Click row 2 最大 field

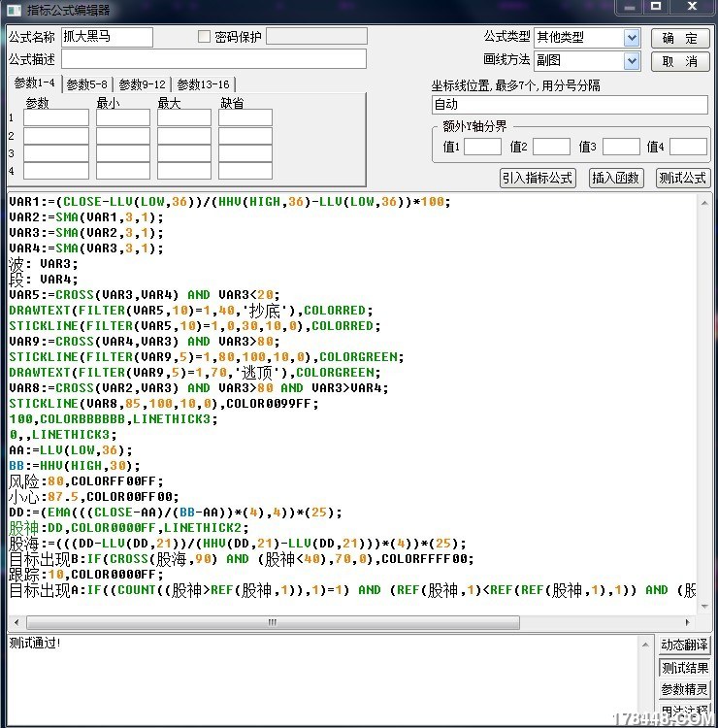coord(184,136)
